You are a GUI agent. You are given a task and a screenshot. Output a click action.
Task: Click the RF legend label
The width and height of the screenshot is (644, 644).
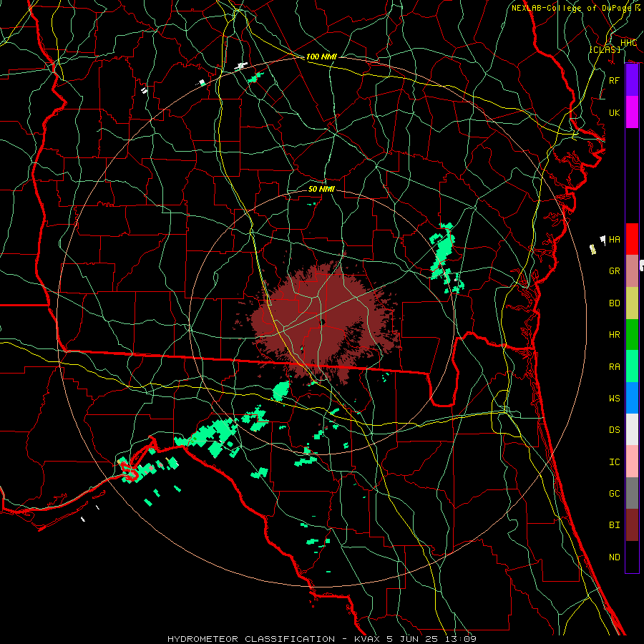pyautogui.click(x=615, y=80)
